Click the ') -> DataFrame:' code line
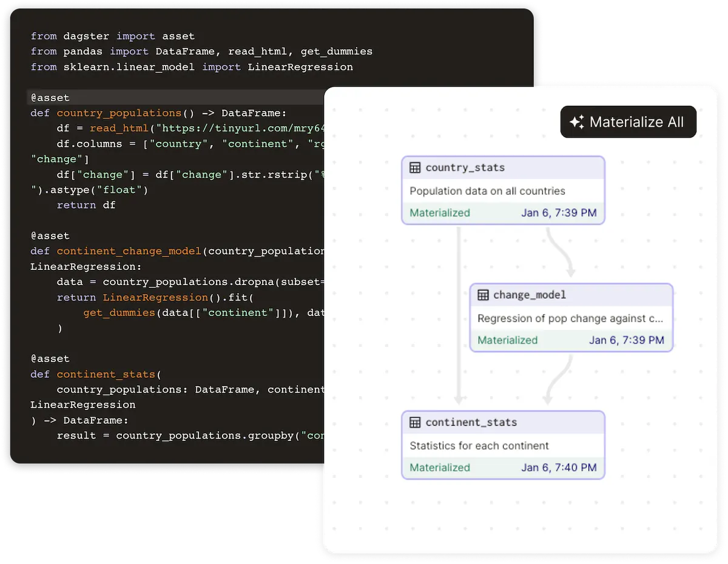728x564 pixels. [x=79, y=420]
